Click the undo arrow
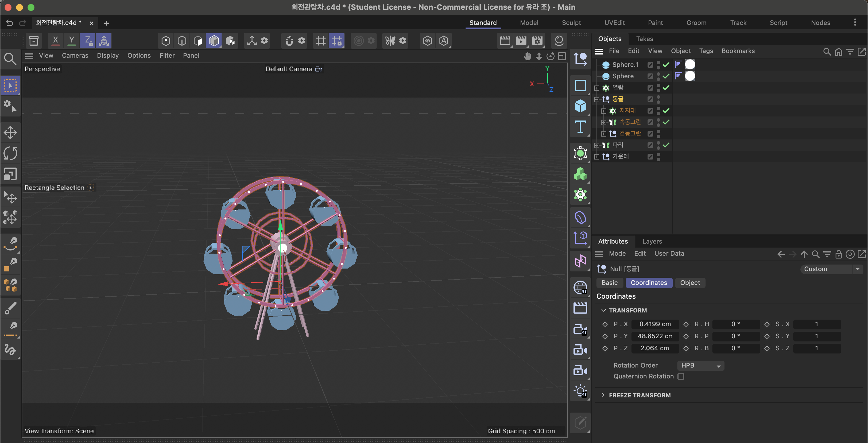 (9, 23)
